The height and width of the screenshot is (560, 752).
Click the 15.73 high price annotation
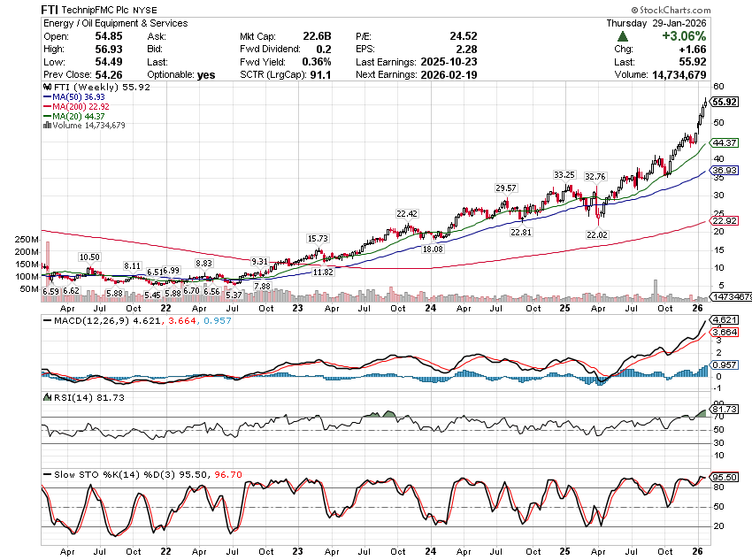317,239
